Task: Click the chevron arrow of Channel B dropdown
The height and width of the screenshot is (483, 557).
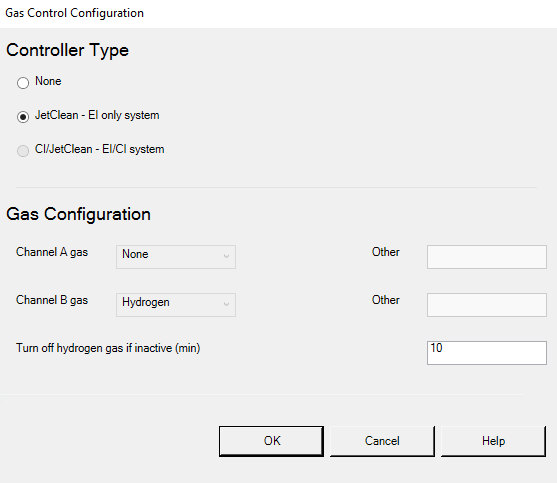Action: click(226, 304)
